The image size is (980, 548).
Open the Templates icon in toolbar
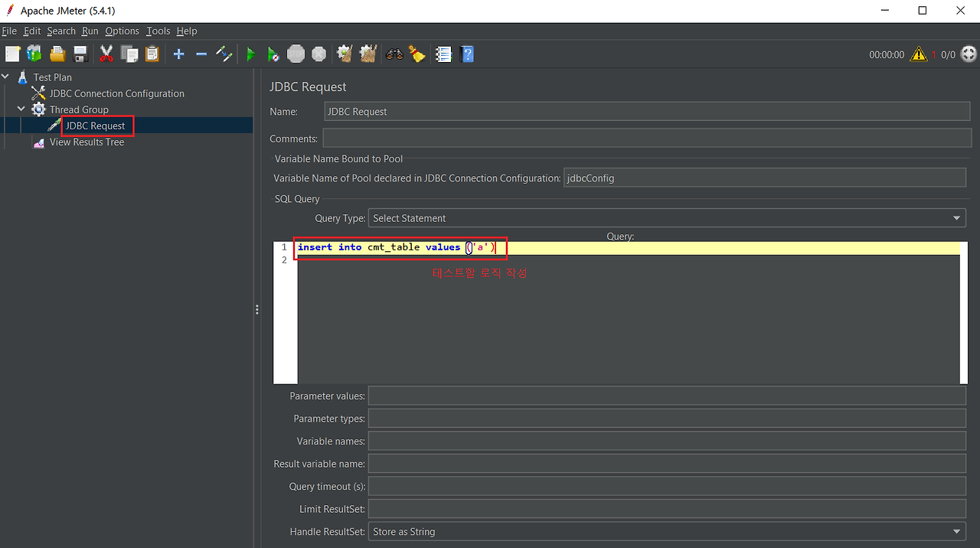point(34,54)
